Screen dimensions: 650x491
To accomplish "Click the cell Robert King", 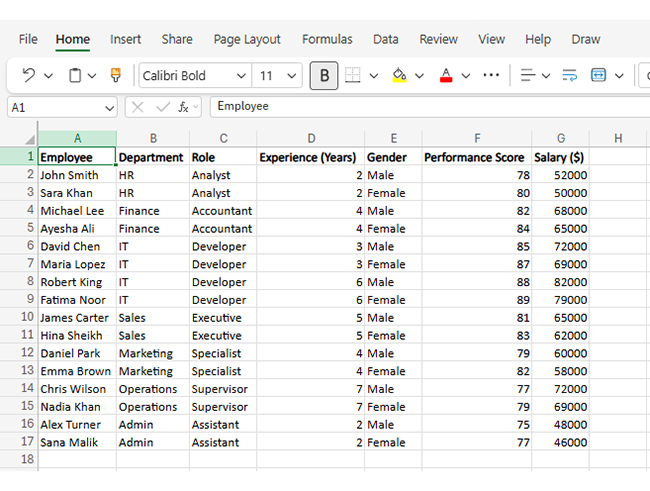I will tap(78, 282).
